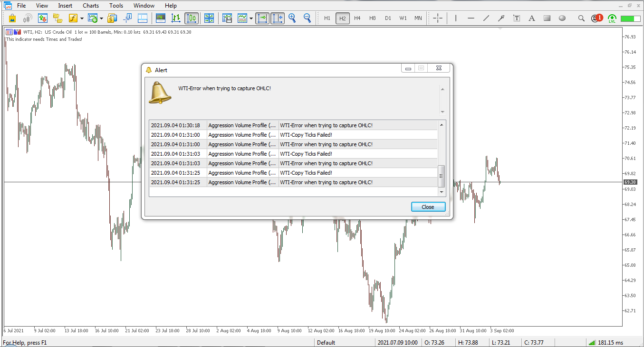This screenshot has width=644, height=347.
Task: Toggle Chart Shift
Action: click(278, 19)
